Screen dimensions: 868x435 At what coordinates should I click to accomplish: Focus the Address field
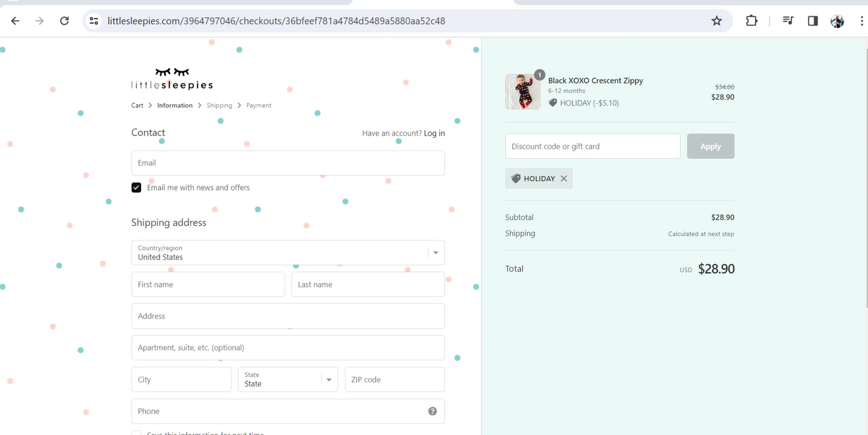coord(288,316)
